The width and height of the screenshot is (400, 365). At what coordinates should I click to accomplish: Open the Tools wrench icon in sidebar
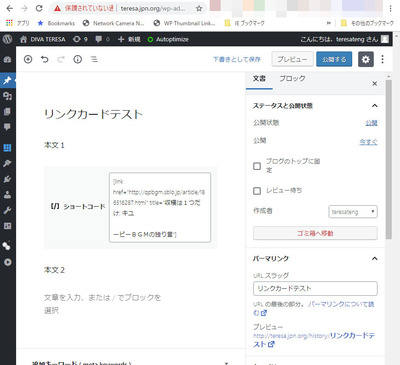[x=7, y=210]
